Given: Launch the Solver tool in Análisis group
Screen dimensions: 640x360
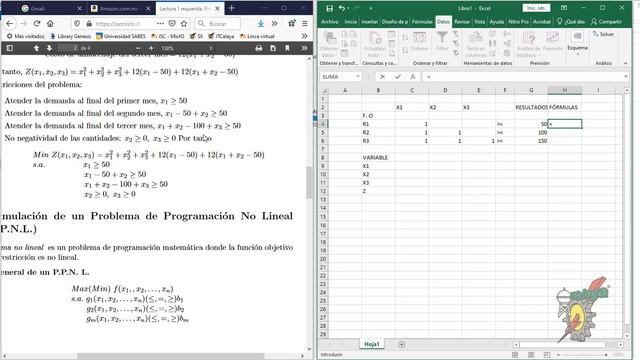Looking at the screenshot, I should 604,34.
